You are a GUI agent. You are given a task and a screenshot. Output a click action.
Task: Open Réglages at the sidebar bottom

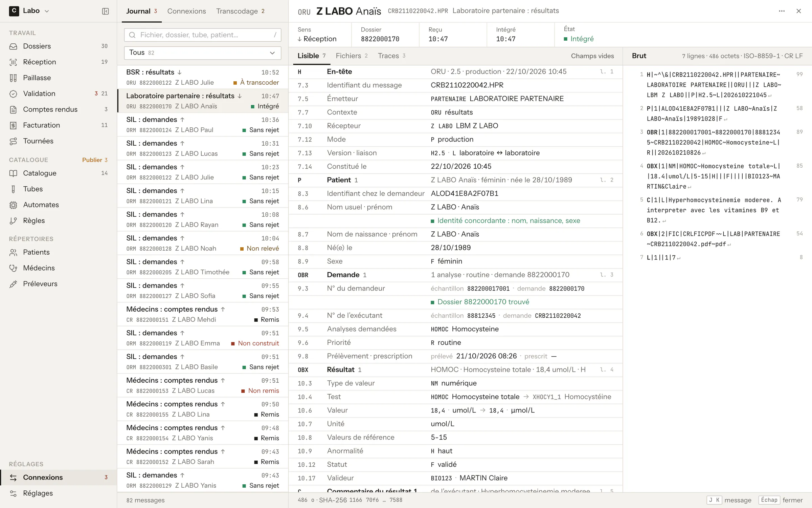58,493
